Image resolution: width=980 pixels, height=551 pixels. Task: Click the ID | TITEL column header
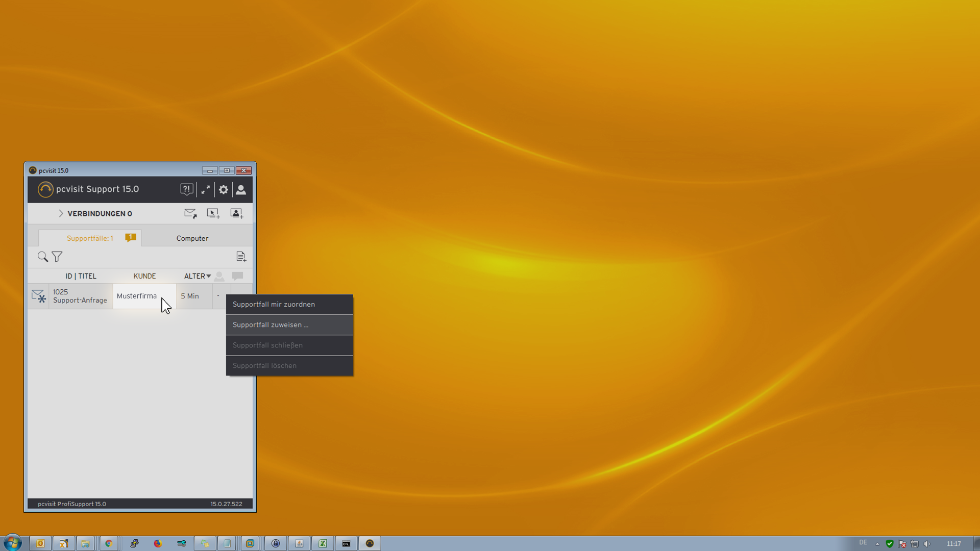point(81,276)
